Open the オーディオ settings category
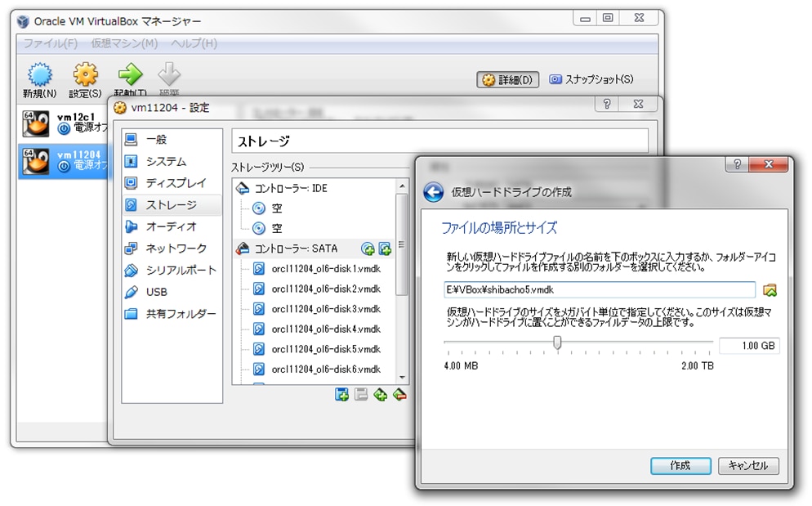Screen dimensions: 812x506 pos(172,226)
